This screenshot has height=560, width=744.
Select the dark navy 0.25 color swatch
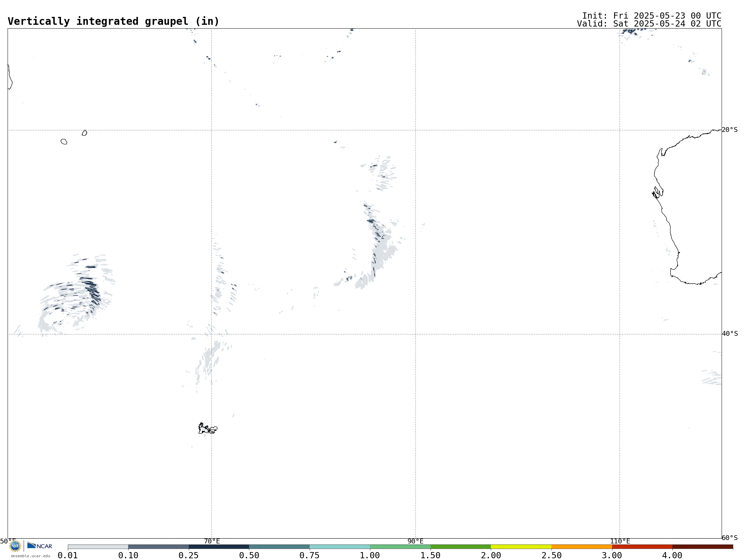coord(219,547)
